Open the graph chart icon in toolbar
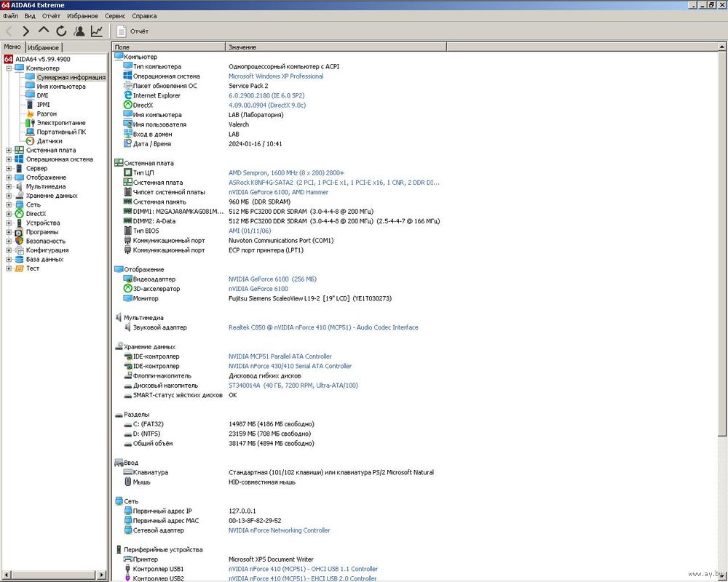Viewport: 728px width, 582px height. [x=97, y=31]
